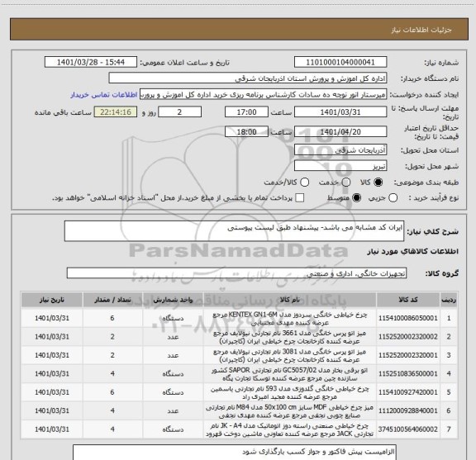This screenshot has height=460, width=476.
Task: Click the delivery city تبریز field
Action: click(x=340, y=166)
